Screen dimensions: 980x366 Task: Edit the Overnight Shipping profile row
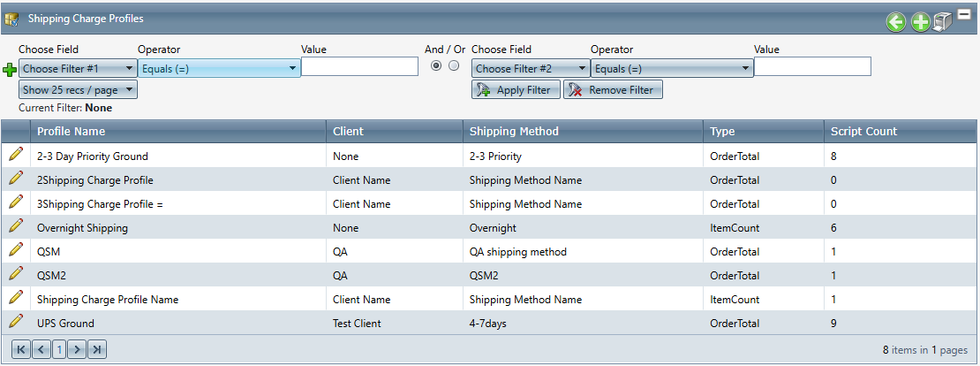click(x=16, y=226)
